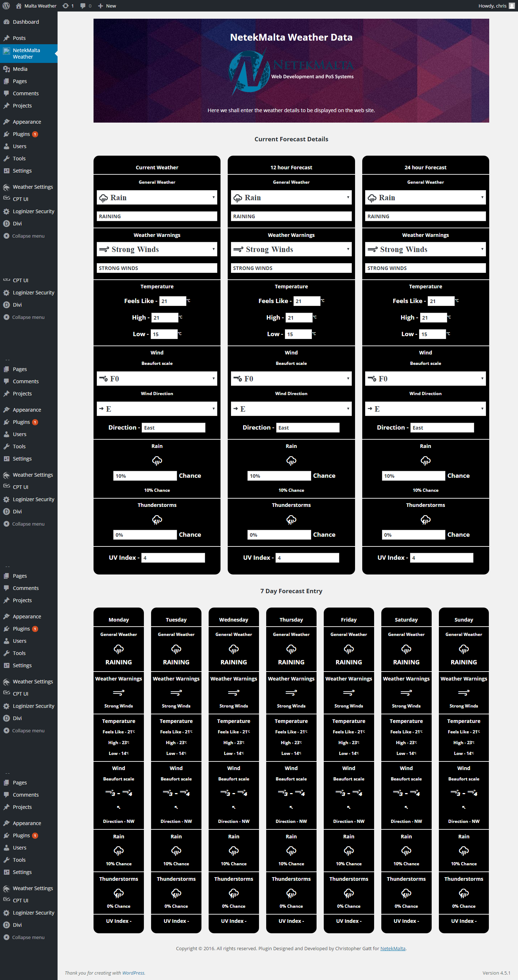Select NetekMalta Weather sidebar item
Viewport: 518px width, 980px height.
pos(28,53)
